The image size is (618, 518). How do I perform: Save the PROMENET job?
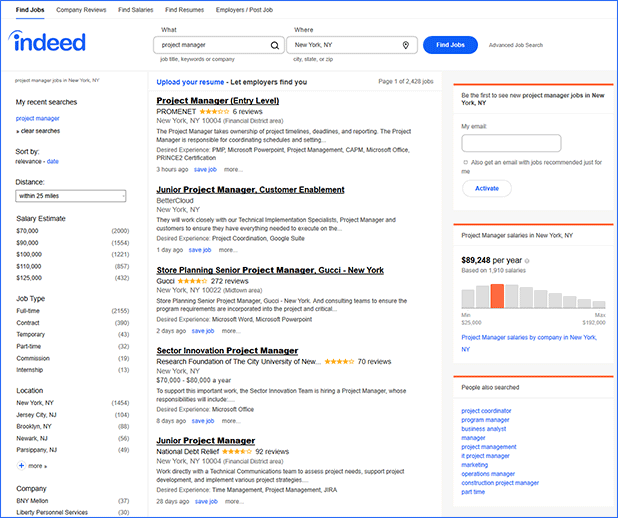(x=205, y=170)
